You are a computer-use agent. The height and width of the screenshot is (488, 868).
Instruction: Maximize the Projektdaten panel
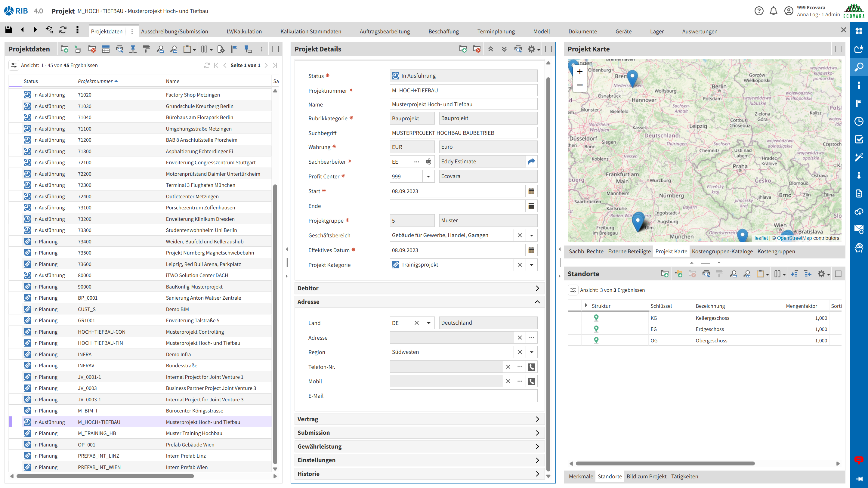[275, 49]
